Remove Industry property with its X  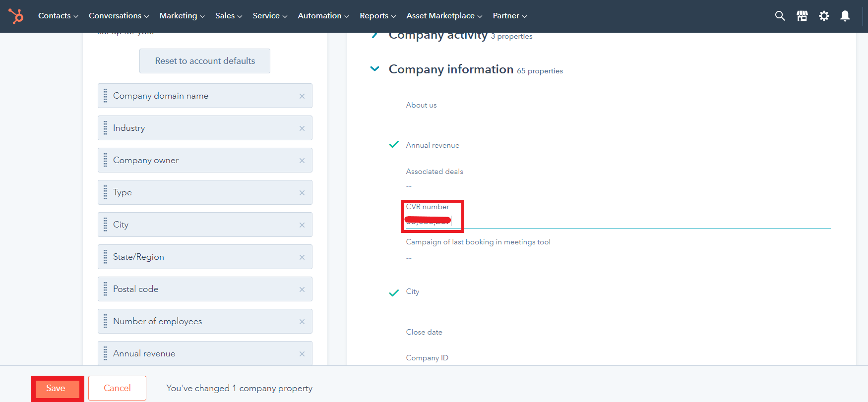click(302, 128)
